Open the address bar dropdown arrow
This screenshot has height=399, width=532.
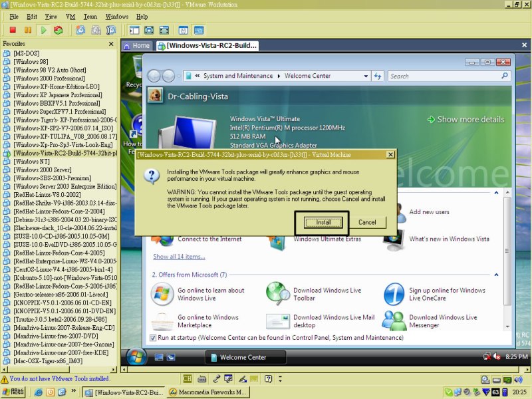[366, 76]
